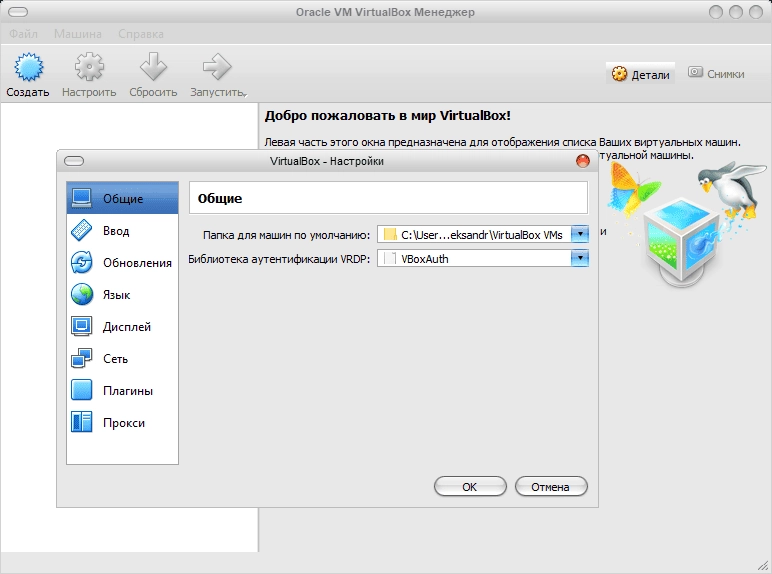Click the file icon next to VBoxAuth
Viewport: 772px width, 574px height.
390,258
